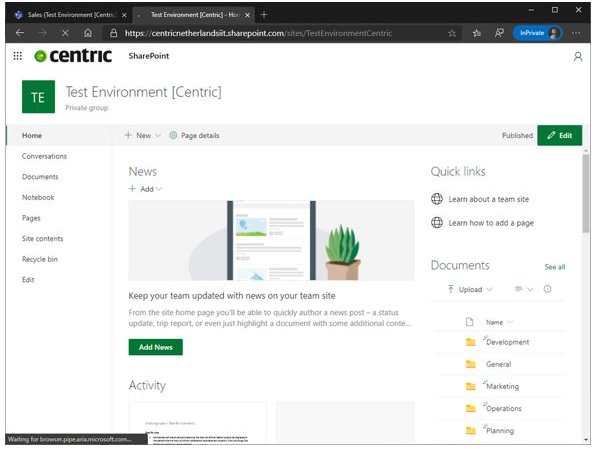This screenshot has width=597, height=449.
Task: Open the browser favorites list icon
Action: 476,34
